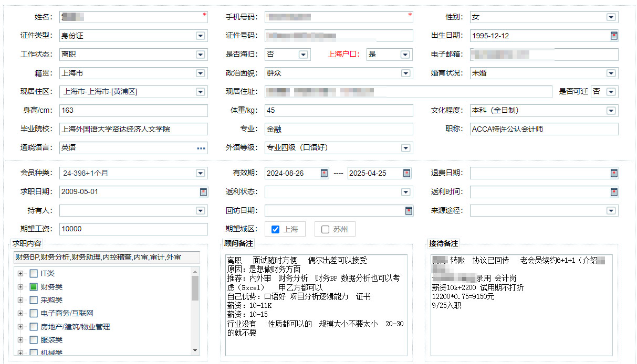
Task: Expand the 采购类 tree node
Action: [20, 300]
